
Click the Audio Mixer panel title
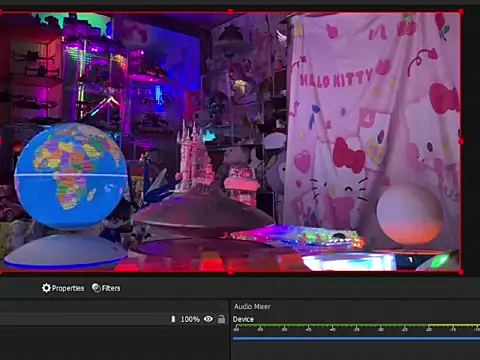[x=252, y=306]
